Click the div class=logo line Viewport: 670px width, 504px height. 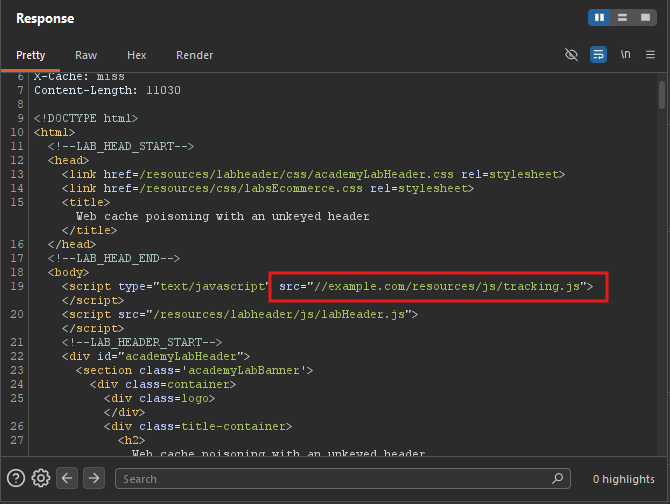[x=159, y=399]
